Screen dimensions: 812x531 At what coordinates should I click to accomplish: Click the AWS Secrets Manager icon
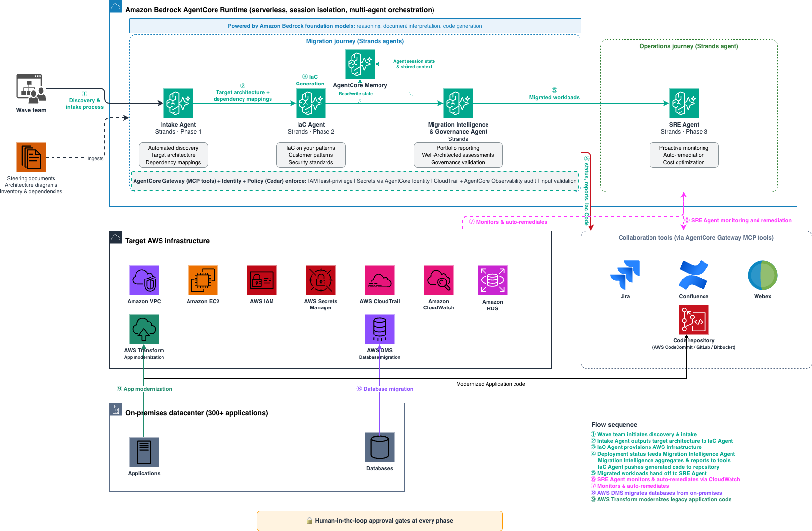pos(321,280)
